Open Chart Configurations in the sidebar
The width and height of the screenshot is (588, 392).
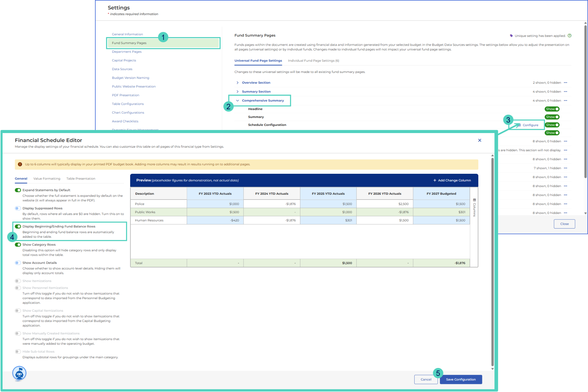click(x=128, y=112)
